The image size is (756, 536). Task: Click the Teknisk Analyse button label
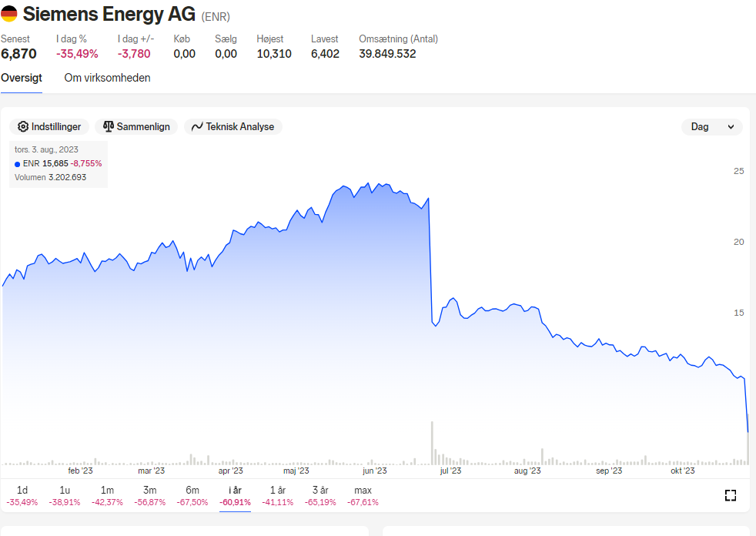pyautogui.click(x=240, y=127)
